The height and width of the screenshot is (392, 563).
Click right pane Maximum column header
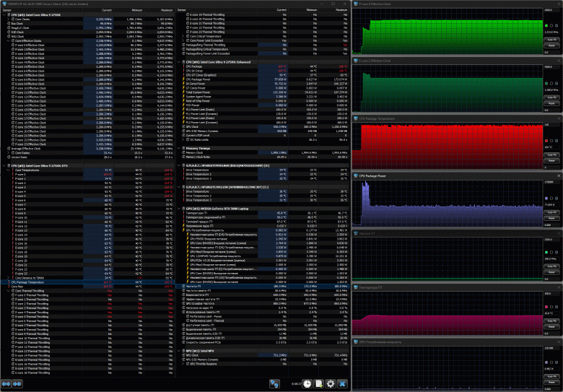click(x=333, y=10)
